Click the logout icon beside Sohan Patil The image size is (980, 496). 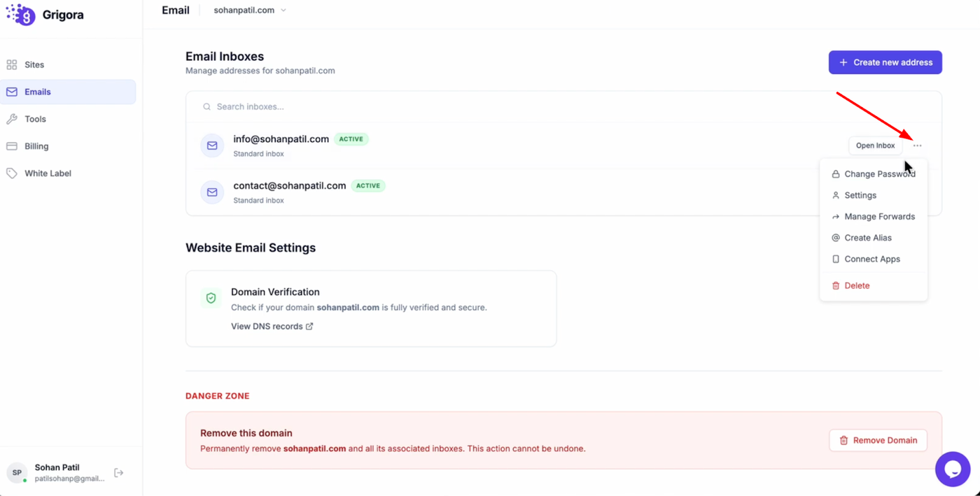click(119, 473)
